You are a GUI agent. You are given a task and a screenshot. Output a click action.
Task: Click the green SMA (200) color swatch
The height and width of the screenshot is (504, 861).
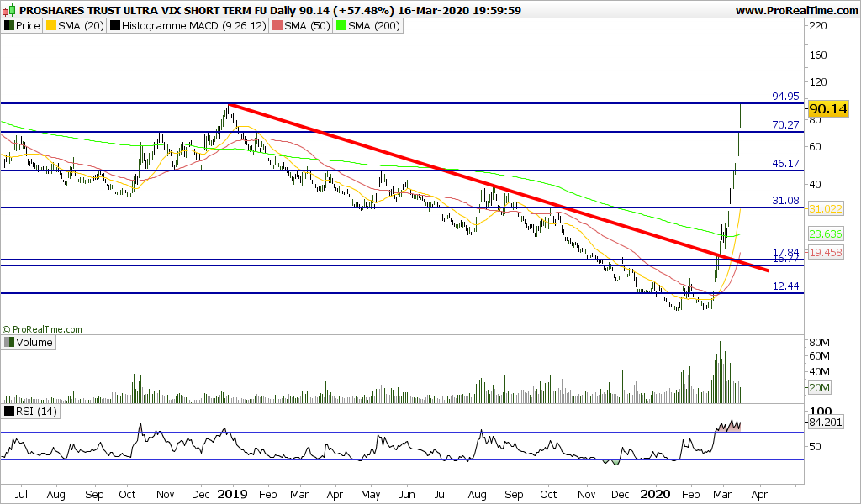click(x=341, y=26)
